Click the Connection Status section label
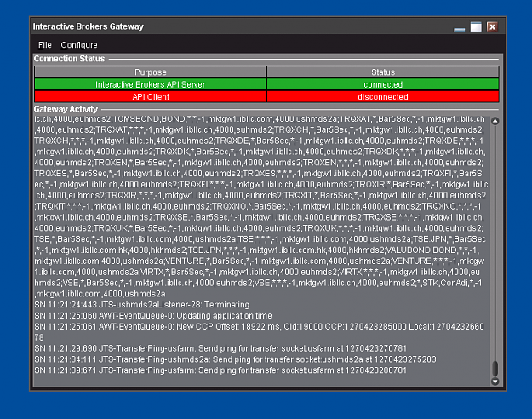The height and width of the screenshot is (419, 532). click(x=69, y=59)
